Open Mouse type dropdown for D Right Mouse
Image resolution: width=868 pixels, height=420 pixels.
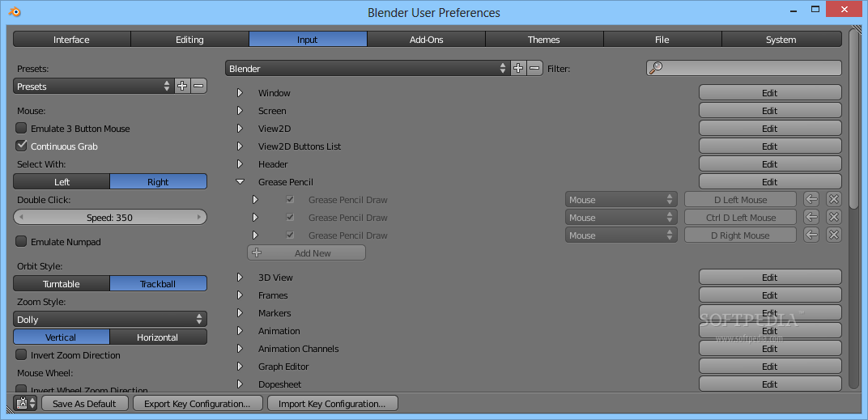(621, 235)
